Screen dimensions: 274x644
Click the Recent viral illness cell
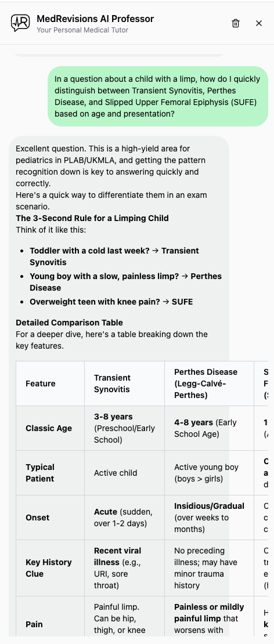(x=124, y=568)
